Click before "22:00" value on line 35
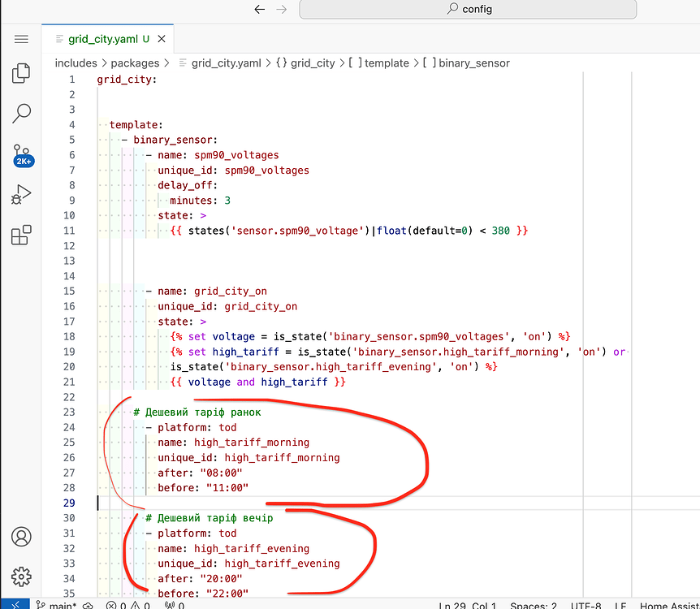 [227, 594]
